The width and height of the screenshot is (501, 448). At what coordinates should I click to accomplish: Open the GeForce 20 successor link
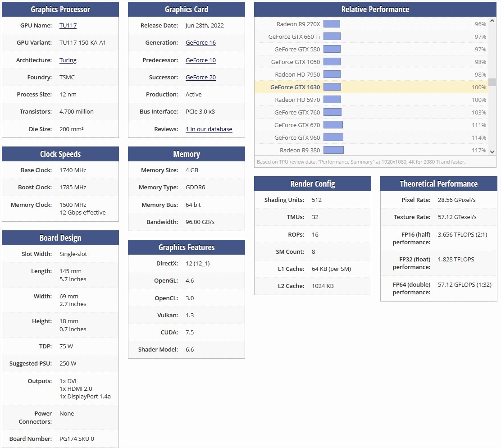[200, 78]
